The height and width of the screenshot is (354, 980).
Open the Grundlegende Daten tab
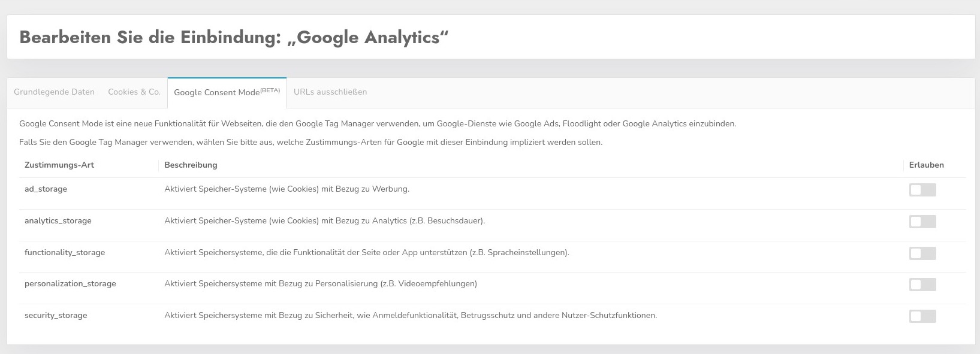pyautogui.click(x=54, y=92)
